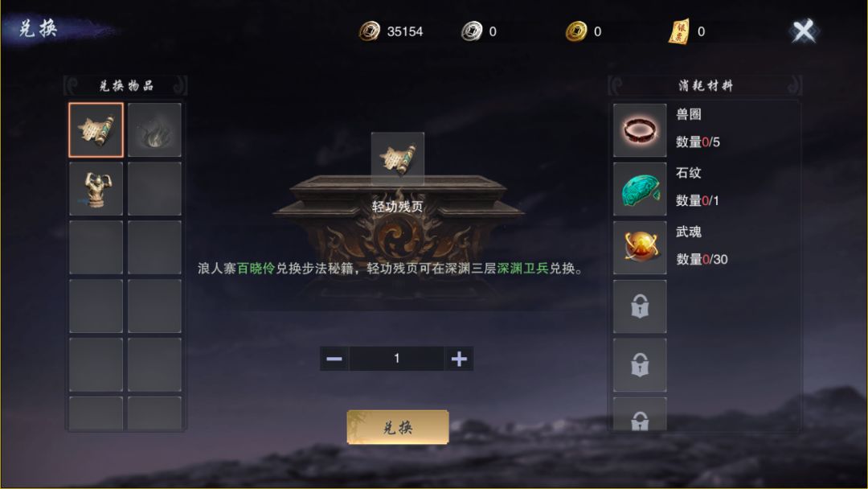This screenshot has height=489, width=868.
Task: Click the golden 兑换 exchange button
Action: [x=398, y=427]
